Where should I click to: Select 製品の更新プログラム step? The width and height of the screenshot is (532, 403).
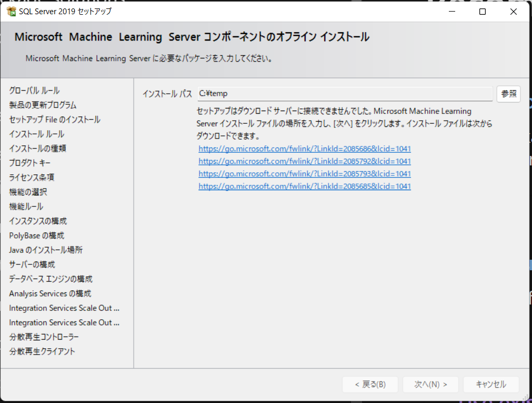click(42, 105)
